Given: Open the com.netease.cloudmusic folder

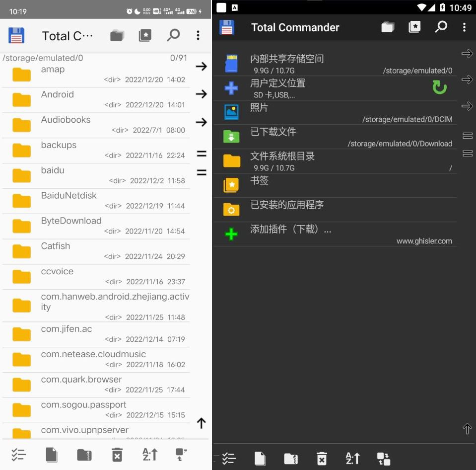Looking at the screenshot, I should [x=96, y=360].
